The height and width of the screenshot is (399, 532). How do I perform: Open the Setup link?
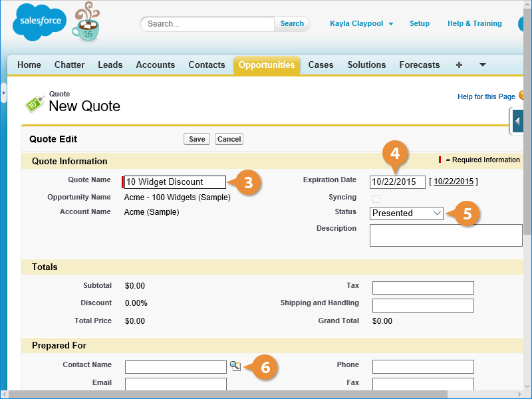420,23
